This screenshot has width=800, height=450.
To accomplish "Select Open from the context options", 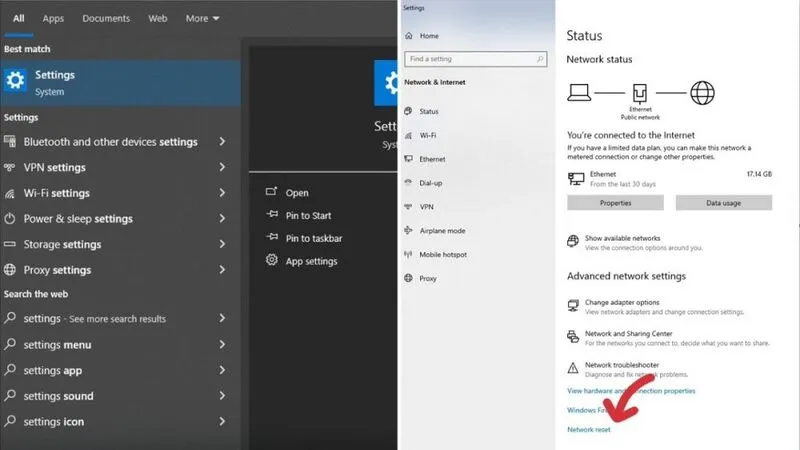I will pos(297,193).
